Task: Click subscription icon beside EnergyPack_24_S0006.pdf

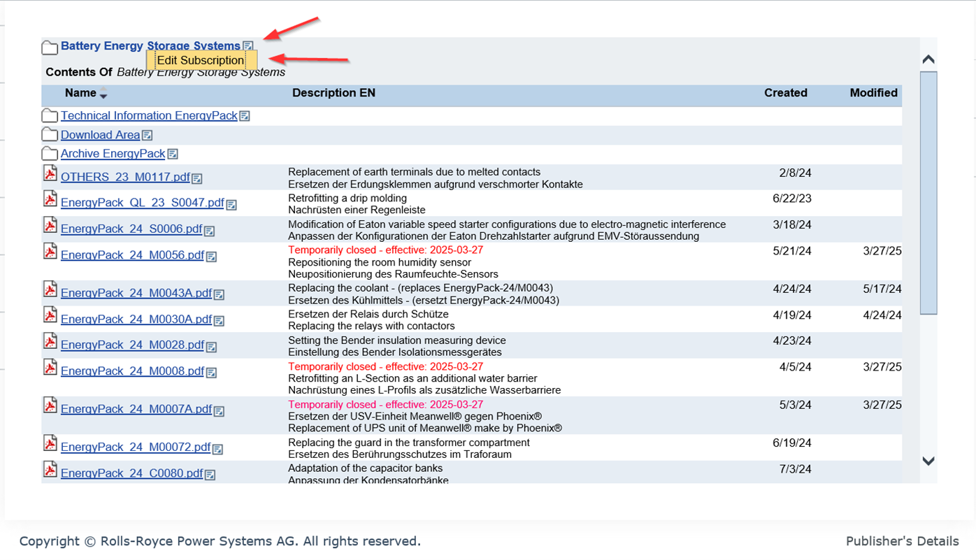Action: click(210, 231)
